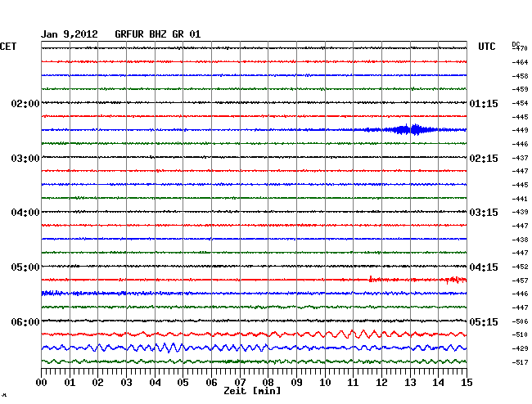
Task: Click the DC offset value "-449"
Action: click(520, 130)
